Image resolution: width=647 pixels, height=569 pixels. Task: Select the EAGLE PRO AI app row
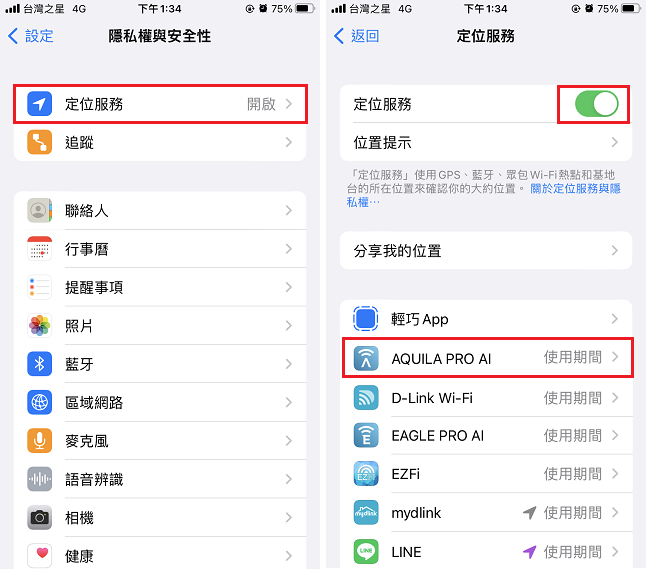(486, 436)
